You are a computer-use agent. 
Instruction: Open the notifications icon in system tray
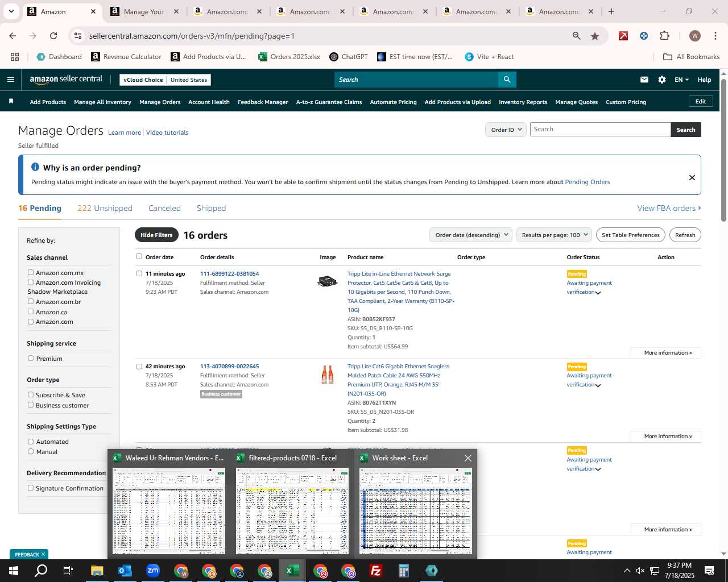tap(709, 571)
